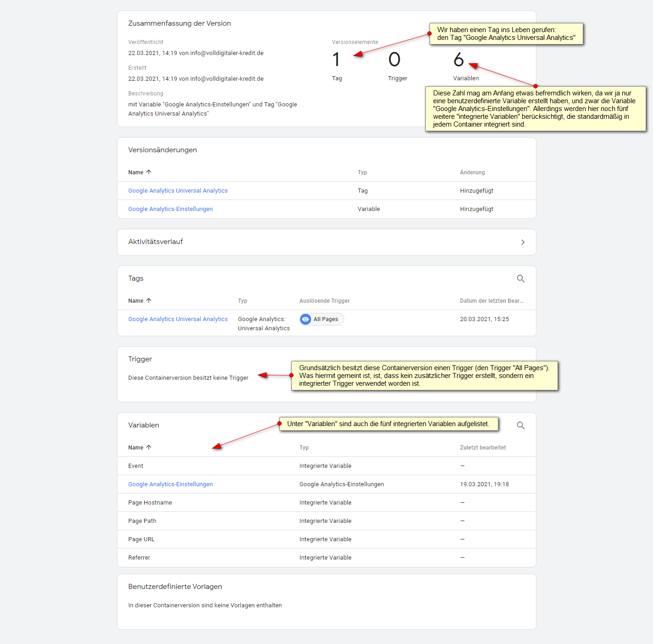Sort Tags table by Name arrow
The height and width of the screenshot is (644, 653).
pyautogui.click(x=149, y=301)
